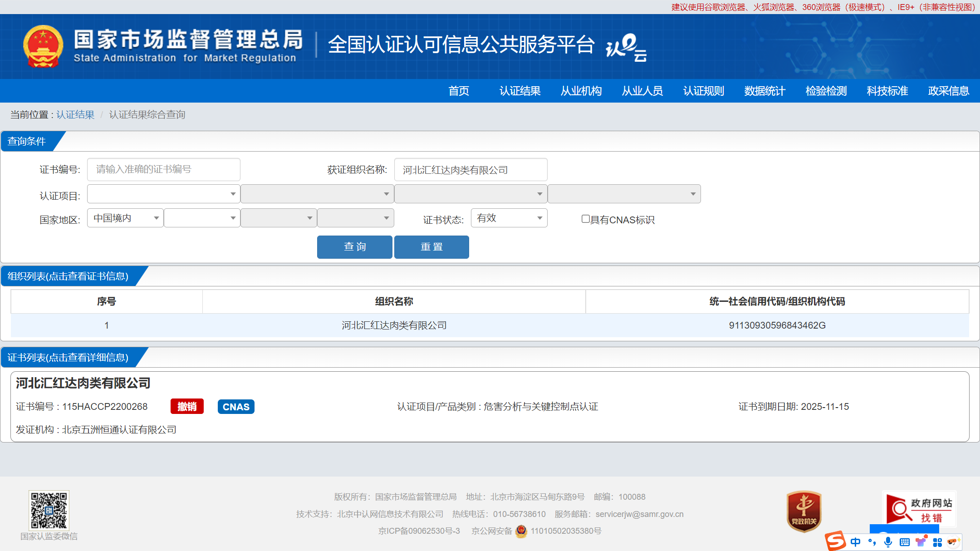Click the Sogou S input method logo
The width and height of the screenshot is (980, 551).
pyautogui.click(x=835, y=541)
